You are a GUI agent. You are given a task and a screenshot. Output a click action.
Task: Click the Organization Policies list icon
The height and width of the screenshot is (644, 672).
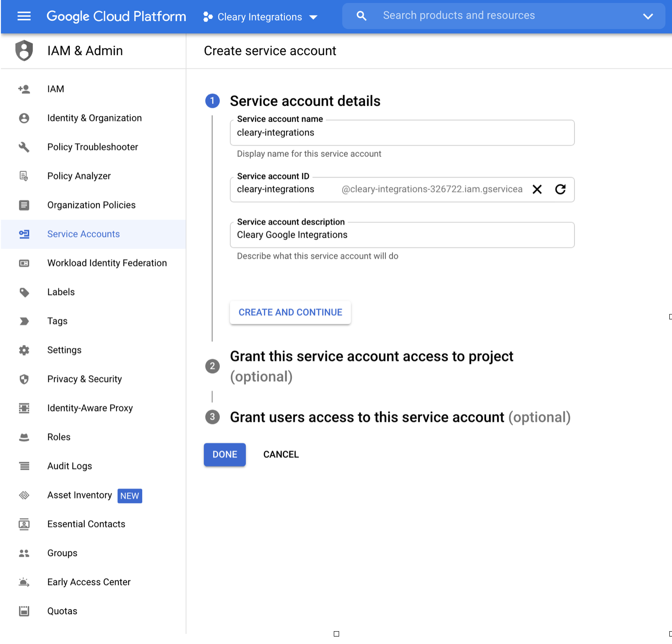(24, 205)
